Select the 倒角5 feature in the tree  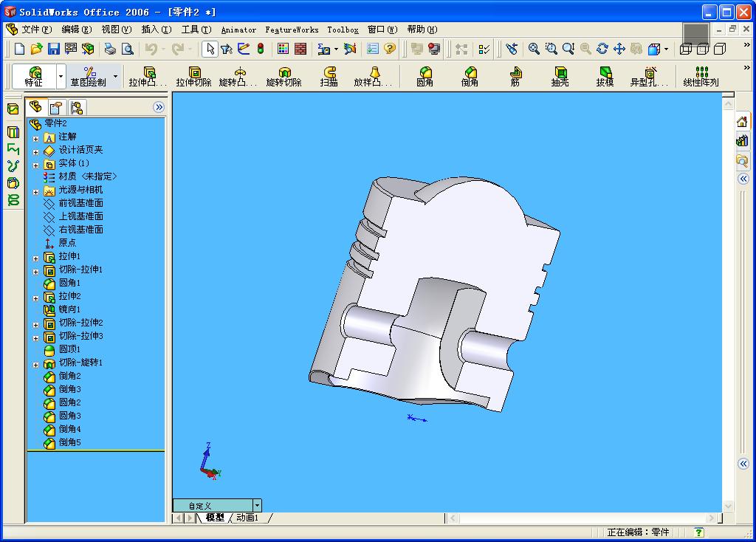(63, 442)
